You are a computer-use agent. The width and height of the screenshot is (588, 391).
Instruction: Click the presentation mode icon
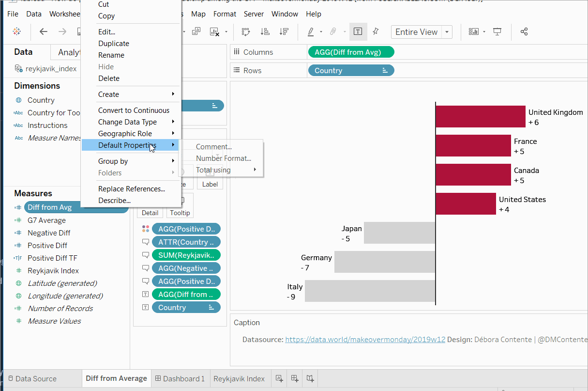click(497, 32)
